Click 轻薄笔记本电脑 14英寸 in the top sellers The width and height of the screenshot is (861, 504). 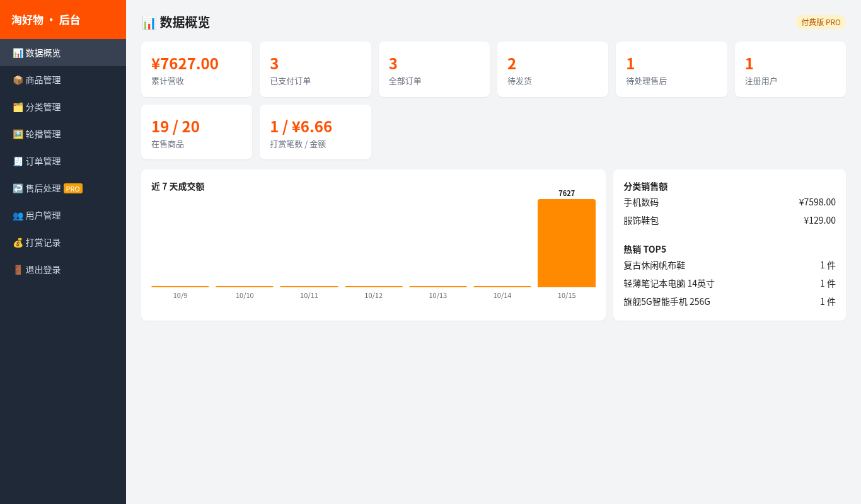pyautogui.click(x=669, y=283)
